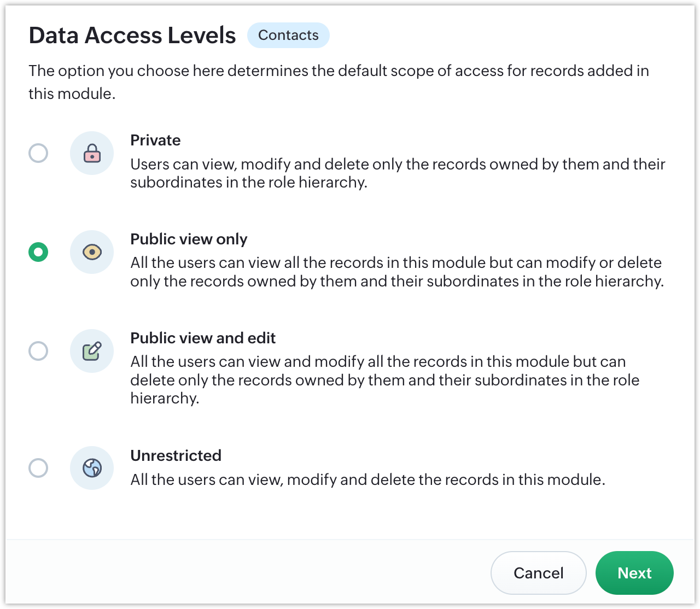Click the Unrestricted option title

176,456
